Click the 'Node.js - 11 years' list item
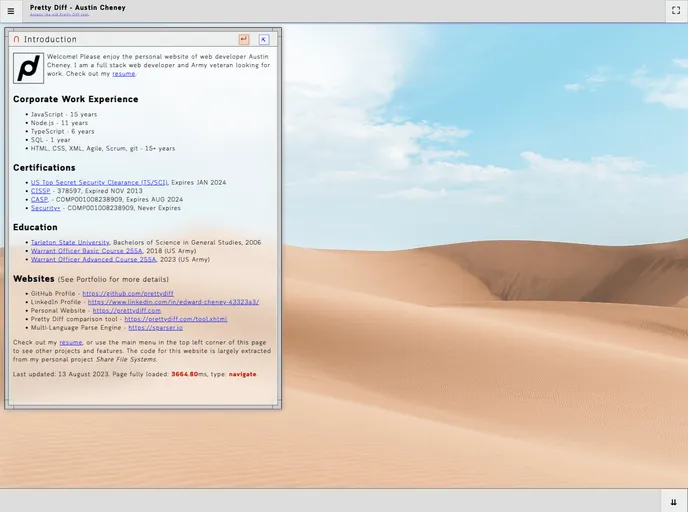Viewport: 688px width, 512px height. click(x=59, y=123)
